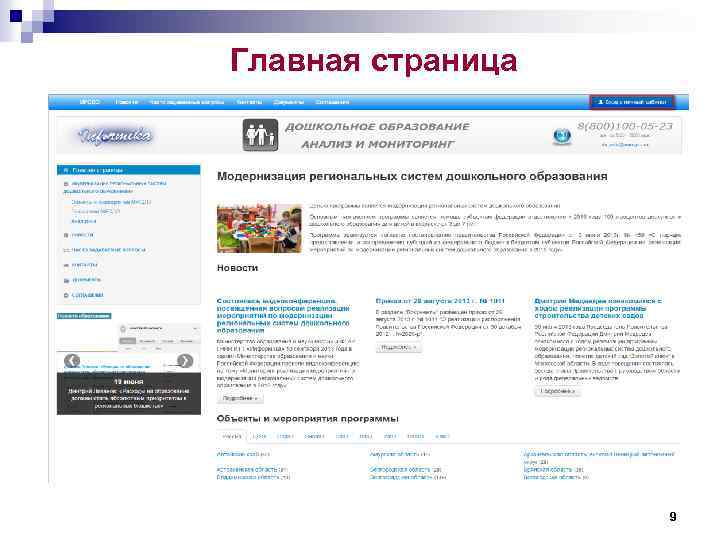The width and height of the screenshot is (720, 540).
Task: Click the phone number 8(800)100-05-23
Action: coord(625,126)
